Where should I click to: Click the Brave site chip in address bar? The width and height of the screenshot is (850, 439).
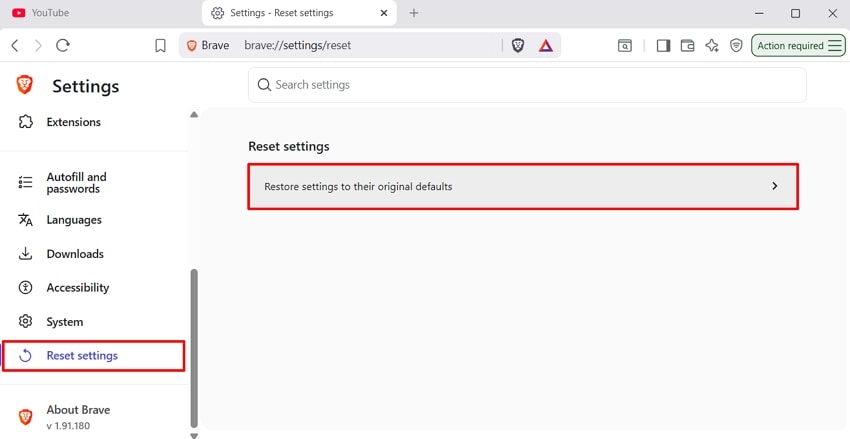point(208,46)
